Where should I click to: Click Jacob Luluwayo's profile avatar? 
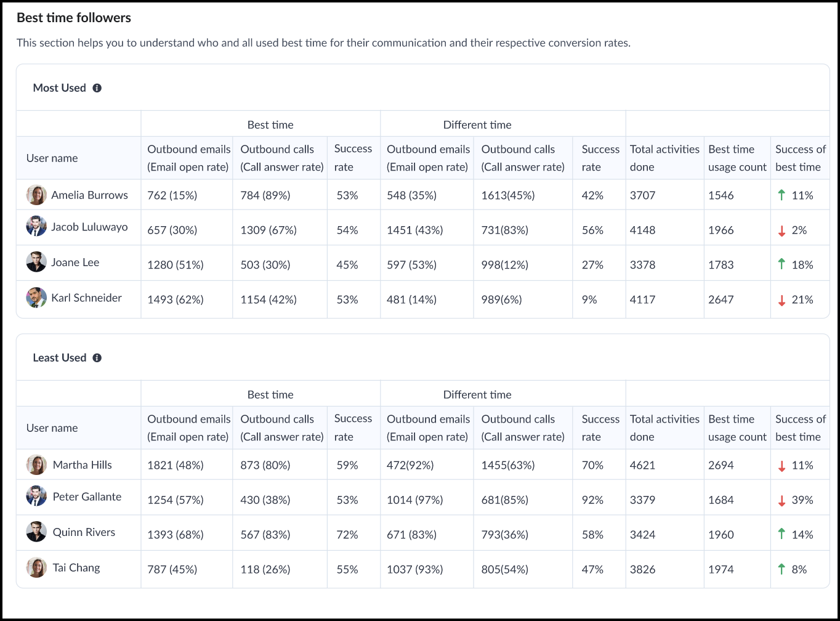(36, 227)
